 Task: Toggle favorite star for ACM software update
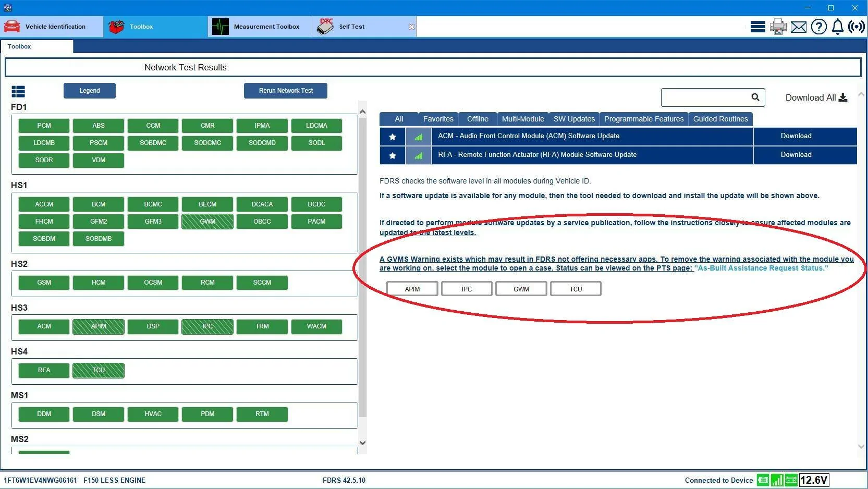(393, 137)
